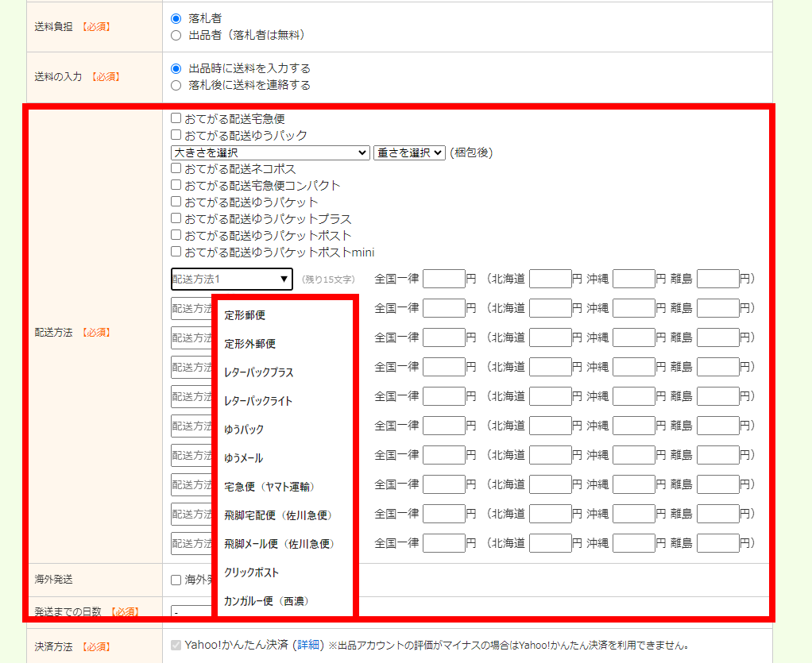Select カンガルー便（西濃） option
Screen dimensions: 812x667
click(266, 601)
